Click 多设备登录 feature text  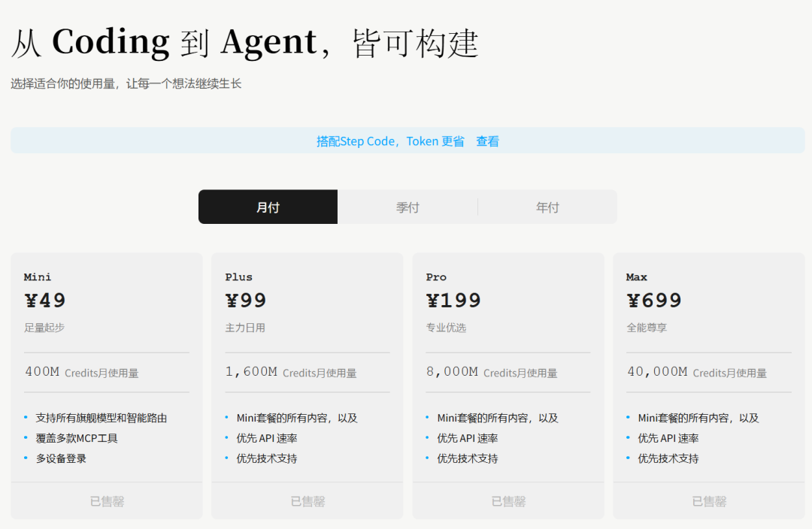coord(61,458)
